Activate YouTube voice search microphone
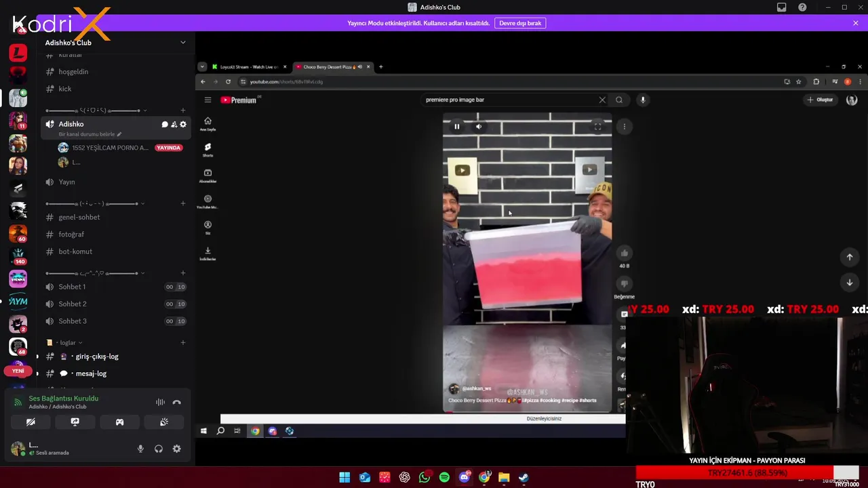868x488 pixels. (x=643, y=100)
